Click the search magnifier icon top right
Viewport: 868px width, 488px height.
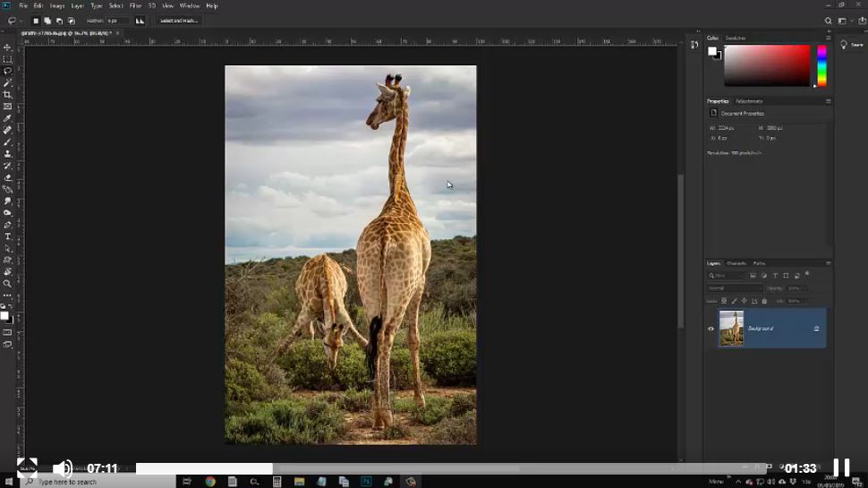tap(829, 21)
